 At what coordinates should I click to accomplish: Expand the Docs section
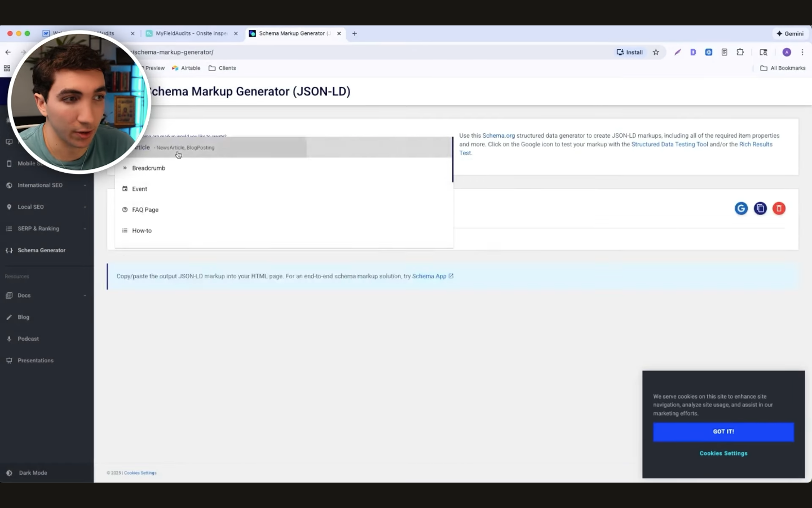85,295
